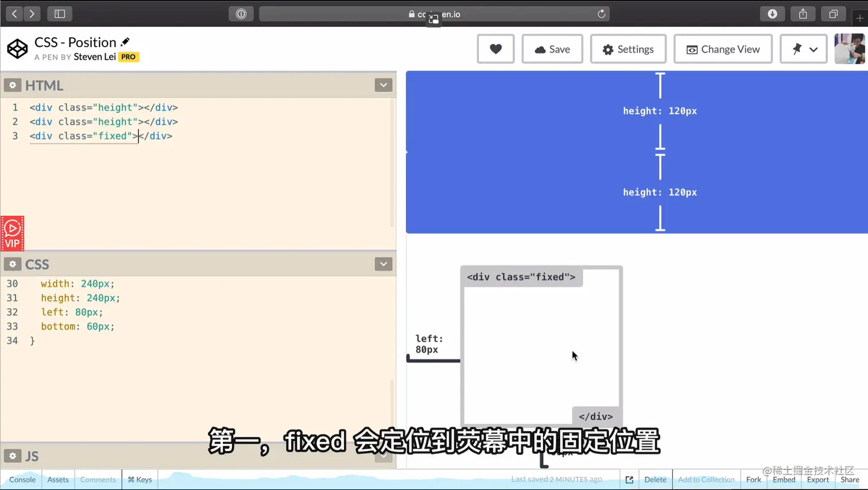Image resolution: width=868 pixels, height=490 pixels.
Task: Click the CSS panel title
Action: (37, 265)
